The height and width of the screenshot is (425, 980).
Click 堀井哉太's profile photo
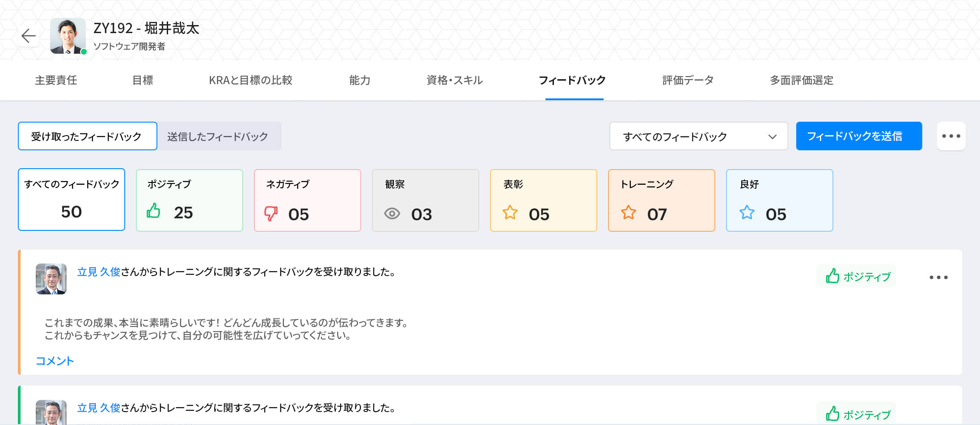pos(68,36)
